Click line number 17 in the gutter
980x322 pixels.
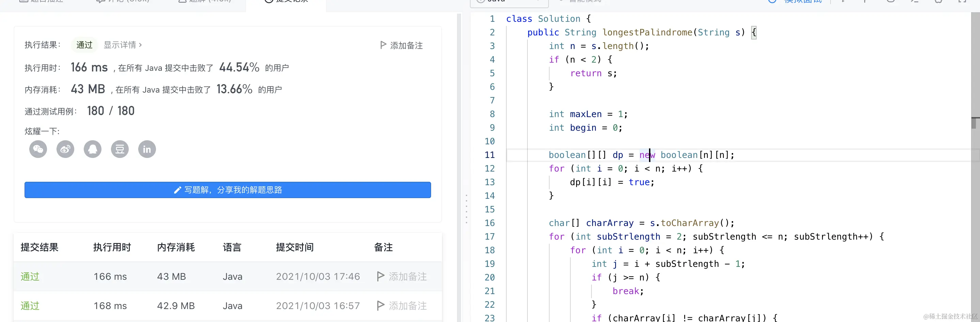tap(490, 237)
